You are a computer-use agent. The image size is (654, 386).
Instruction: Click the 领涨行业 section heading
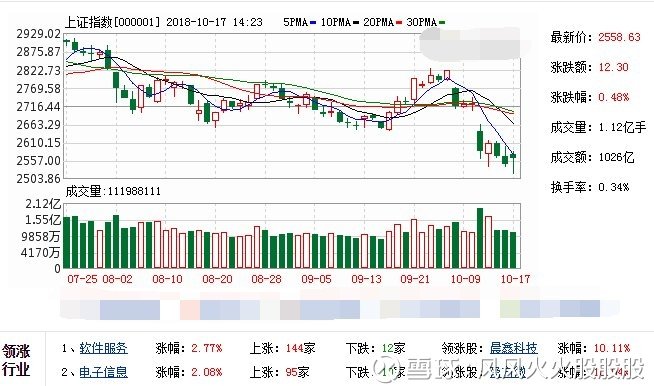pyautogui.click(x=16, y=360)
